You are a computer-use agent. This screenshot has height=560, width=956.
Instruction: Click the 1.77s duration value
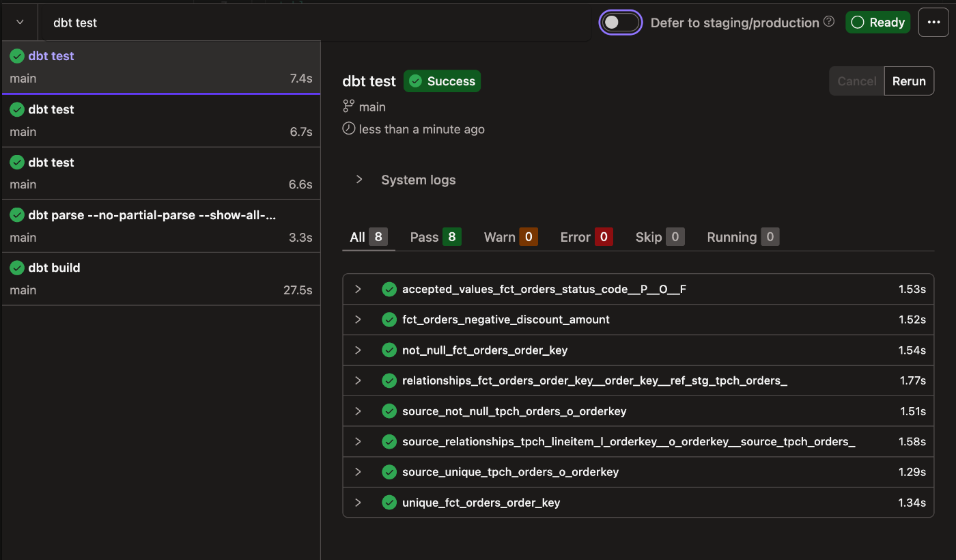coord(912,380)
